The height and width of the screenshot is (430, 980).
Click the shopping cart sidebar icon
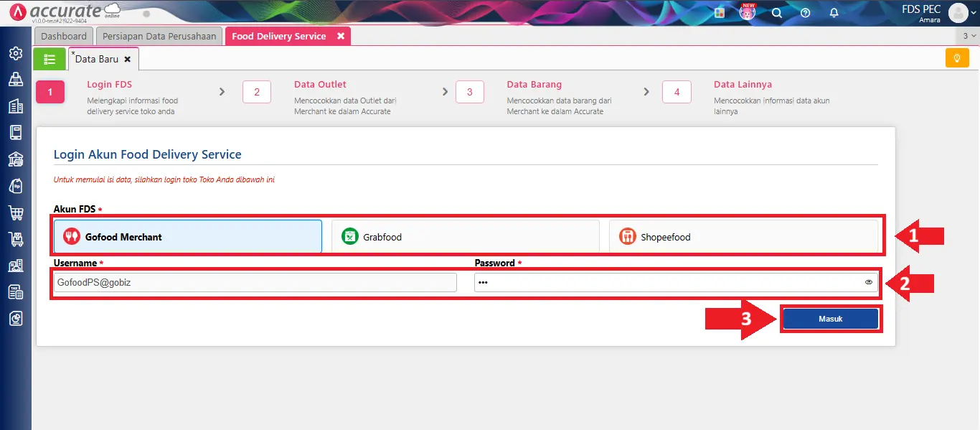click(15, 212)
